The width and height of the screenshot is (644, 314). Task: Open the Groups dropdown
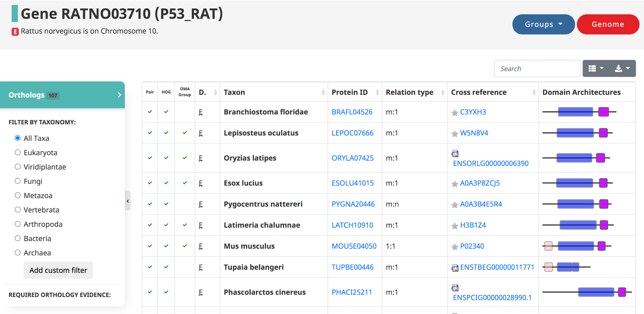[543, 24]
